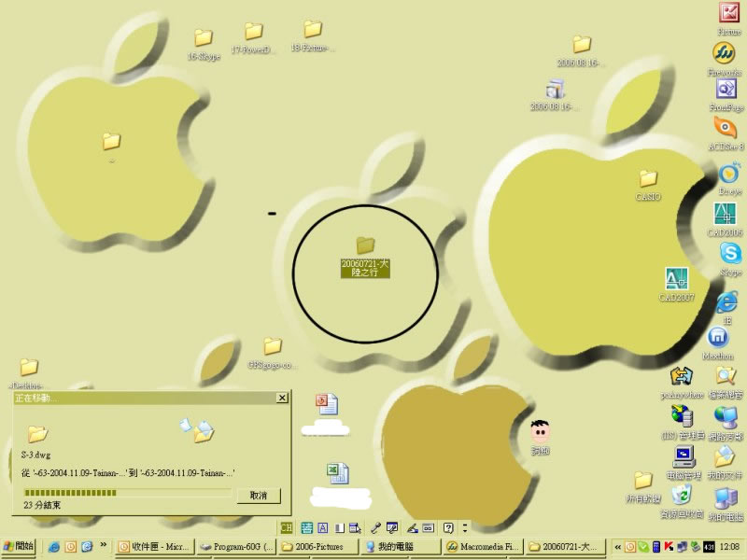The height and width of the screenshot is (560, 747).
Task: Select the PowerPoint file on the desktop
Action: click(327, 404)
